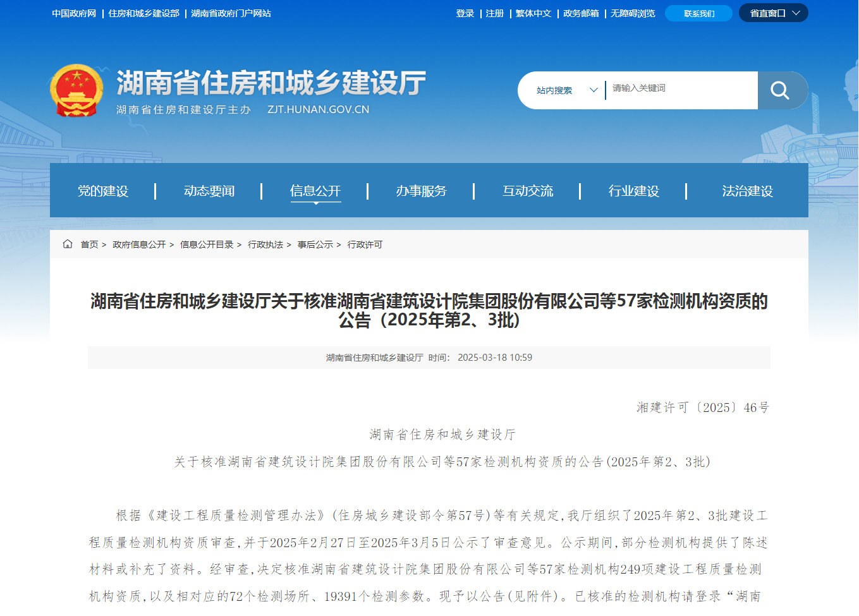The height and width of the screenshot is (616, 859).
Task: Open the 动态要闻 nav menu
Action: [x=209, y=191]
